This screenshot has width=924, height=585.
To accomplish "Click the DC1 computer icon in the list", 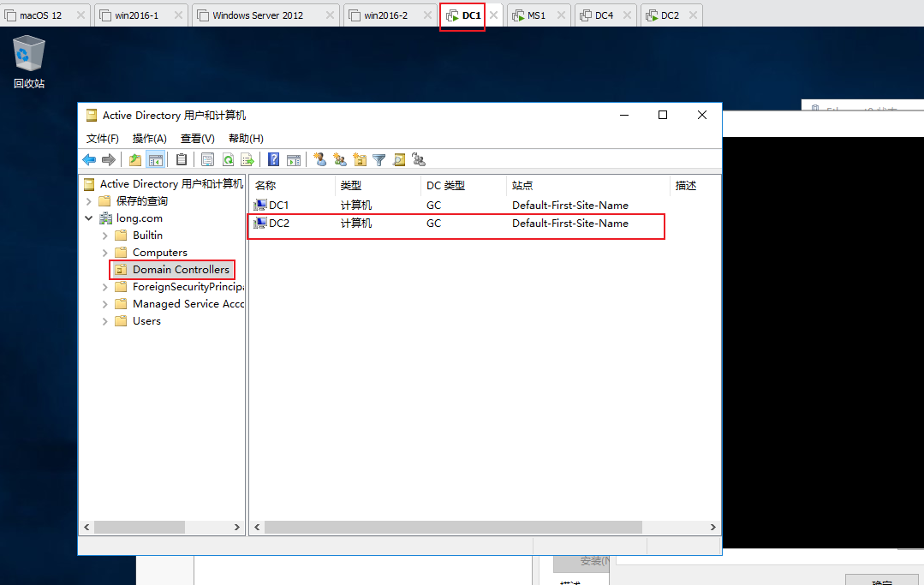I will (259, 205).
